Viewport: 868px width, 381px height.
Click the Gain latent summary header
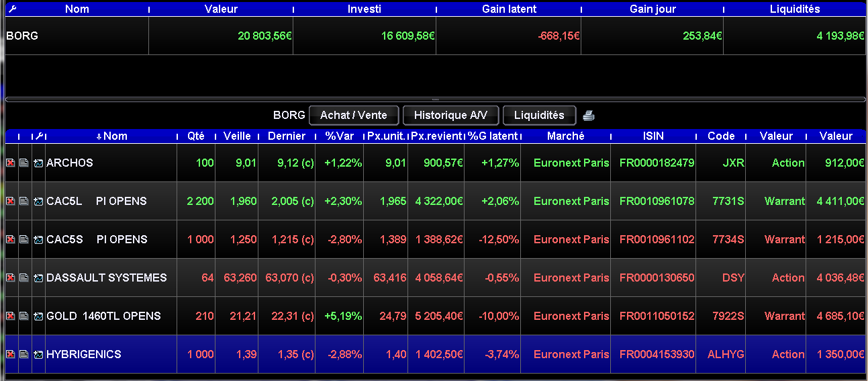pyautogui.click(x=510, y=9)
